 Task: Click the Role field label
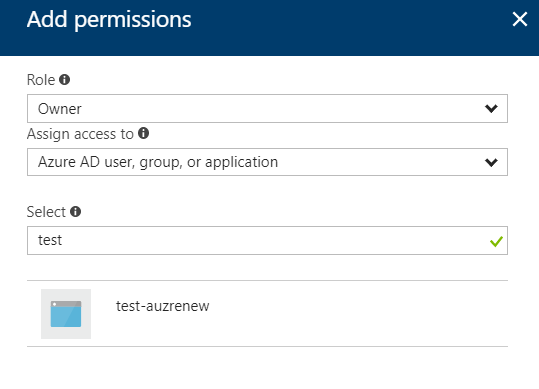pyautogui.click(x=41, y=80)
